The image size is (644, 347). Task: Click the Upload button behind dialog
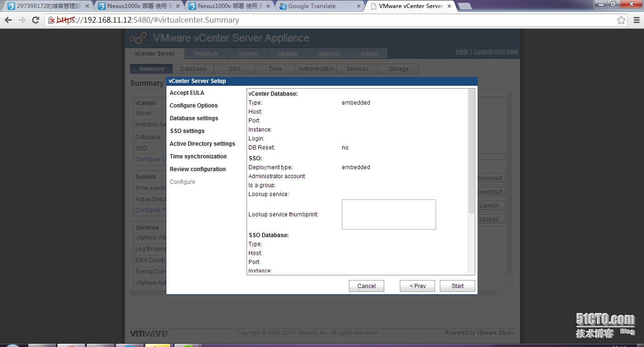click(x=490, y=219)
